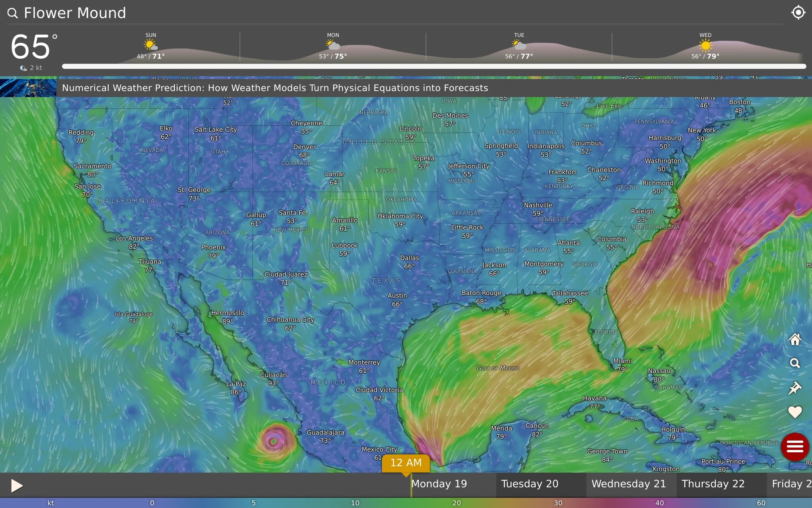Open the Numerical Weather Prediction article headline
The width and height of the screenshot is (812, 508).
coord(275,88)
